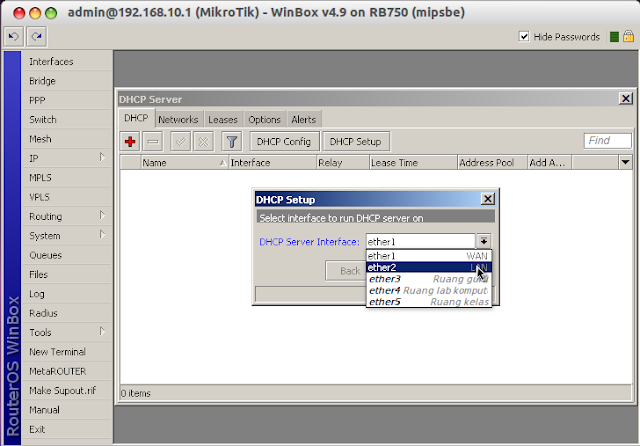
Task: Open Bridge in the sidebar
Action: (x=67, y=81)
